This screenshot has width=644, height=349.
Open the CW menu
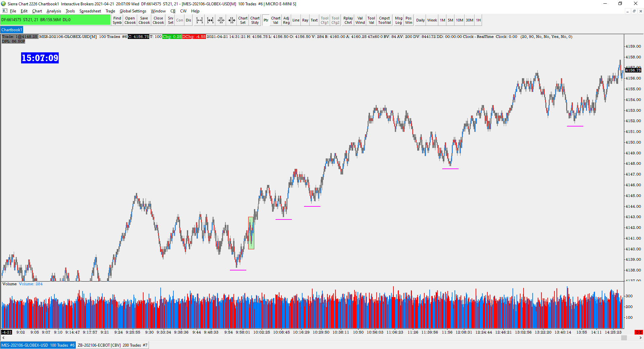[x=183, y=11]
